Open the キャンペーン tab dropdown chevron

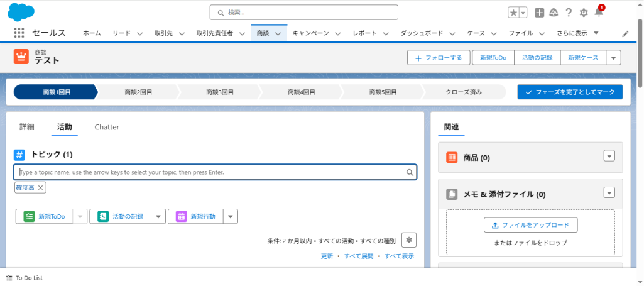[x=338, y=34]
